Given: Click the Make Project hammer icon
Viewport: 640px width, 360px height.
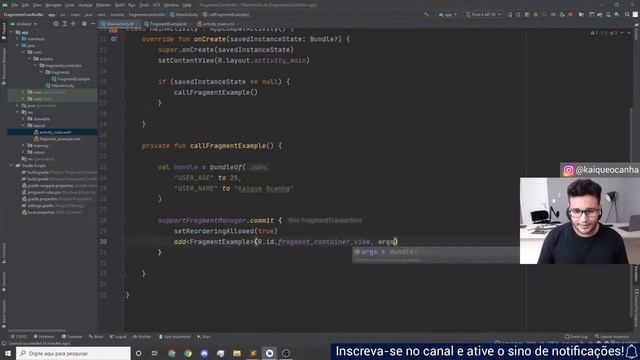Looking at the screenshot, I should 427,15.
